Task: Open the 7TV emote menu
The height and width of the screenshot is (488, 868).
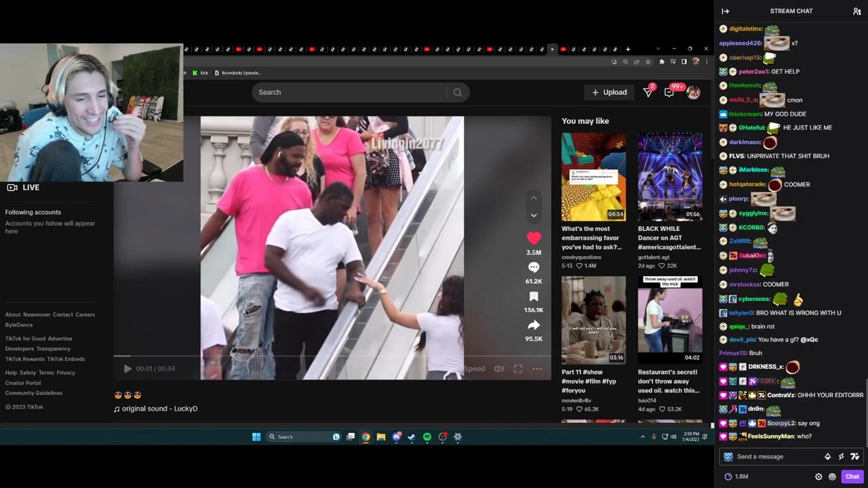Action: (x=854, y=457)
